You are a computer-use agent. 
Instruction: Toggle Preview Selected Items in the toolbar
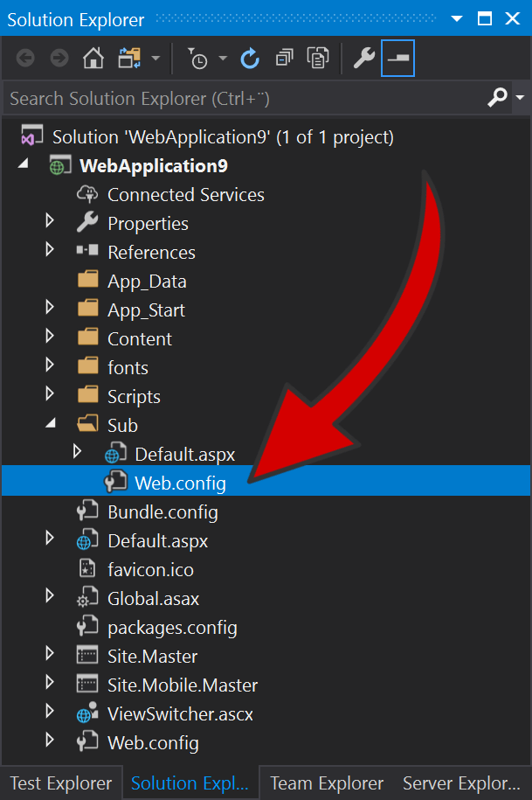[x=397, y=58]
